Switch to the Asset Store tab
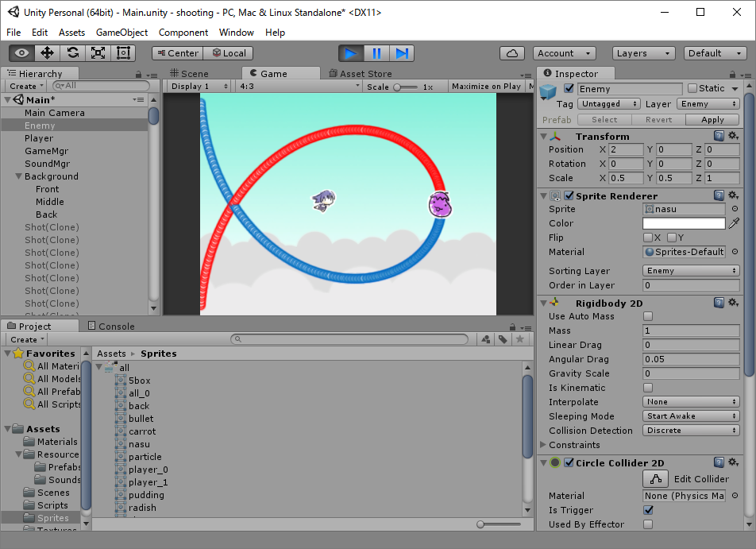 361,73
